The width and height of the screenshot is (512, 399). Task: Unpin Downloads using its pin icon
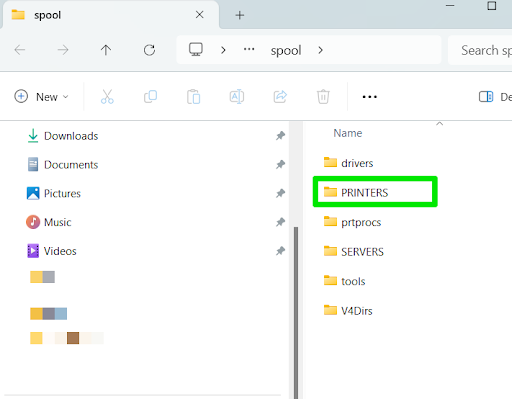[280, 136]
